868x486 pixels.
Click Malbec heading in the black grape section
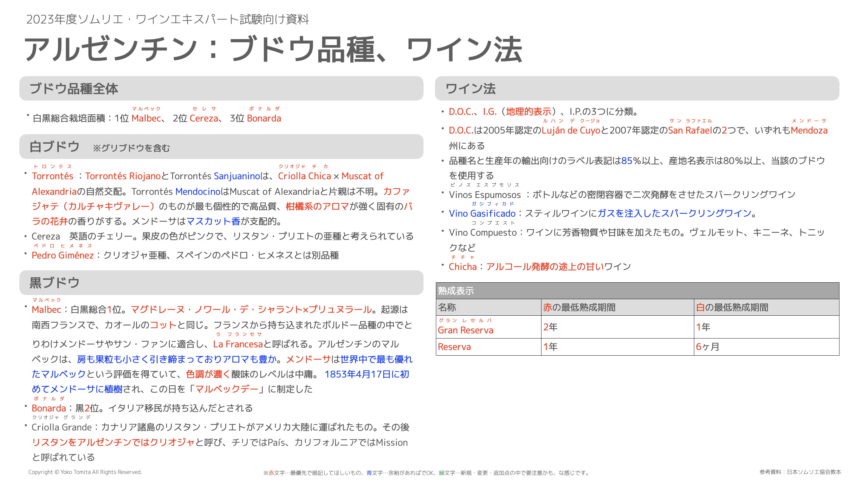coord(47,310)
